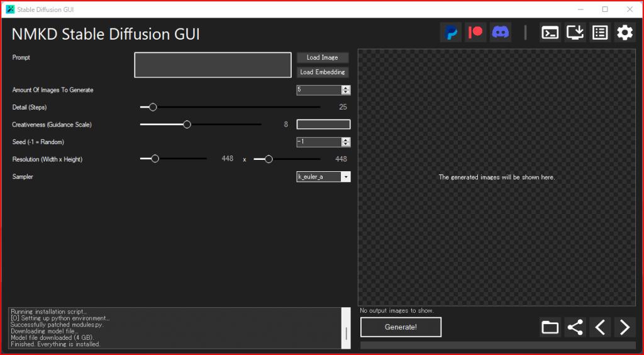Image resolution: width=644 pixels, height=355 pixels.
Task: Show the next generated image
Action: [x=625, y=327]
